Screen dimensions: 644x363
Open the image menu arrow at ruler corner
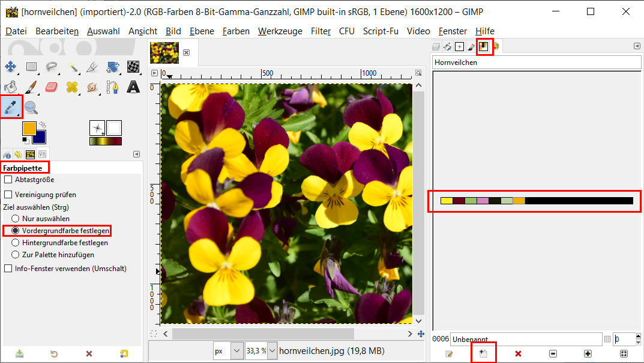(x=154, y=73)
